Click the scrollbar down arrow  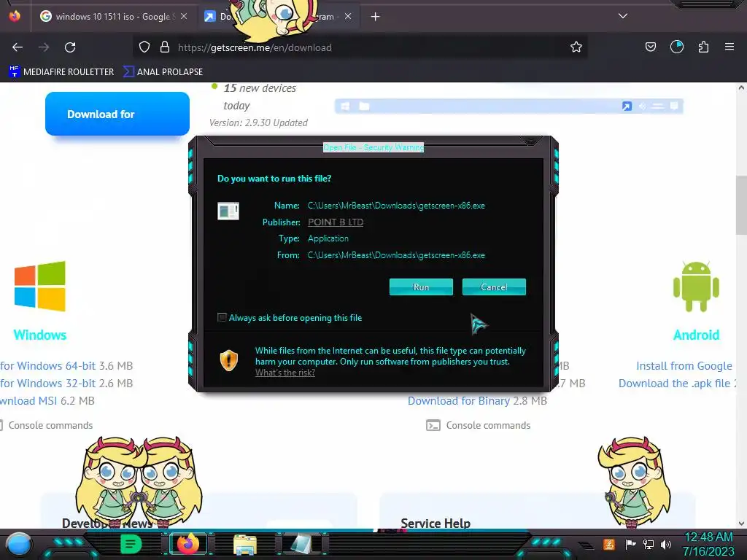[x=741, y=524]
